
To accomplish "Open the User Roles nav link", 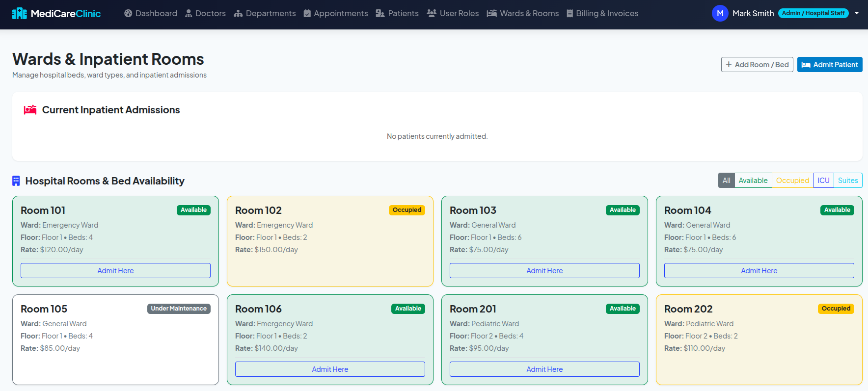I will (x=453, y=13).
